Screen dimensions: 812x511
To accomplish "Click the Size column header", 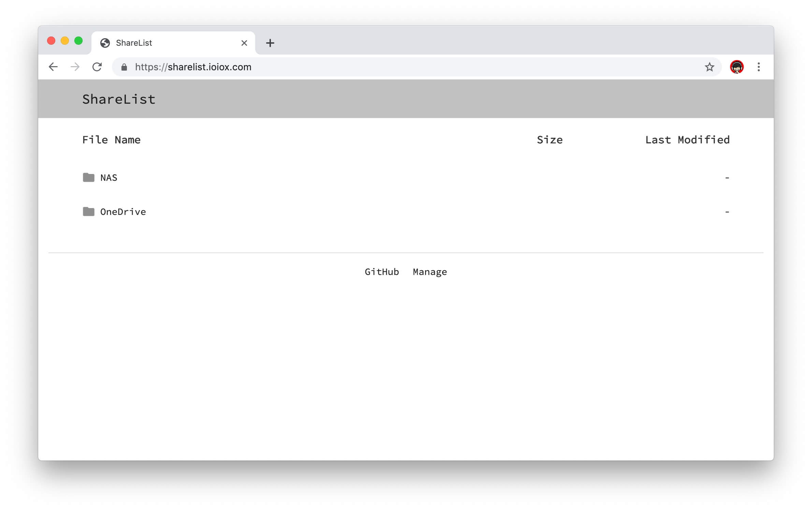I will point(550,140).
